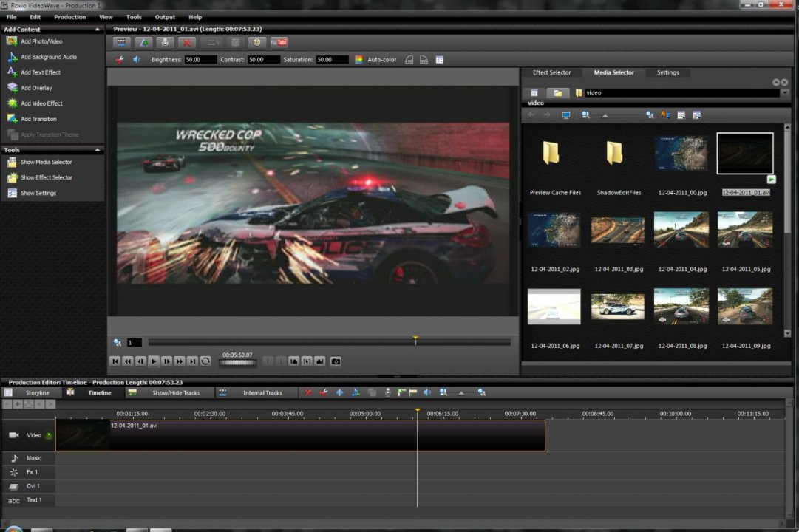Switch to the Timeline view
Image resolution: width=799 pixels, height=532 pixels.
tap(99, 393)
